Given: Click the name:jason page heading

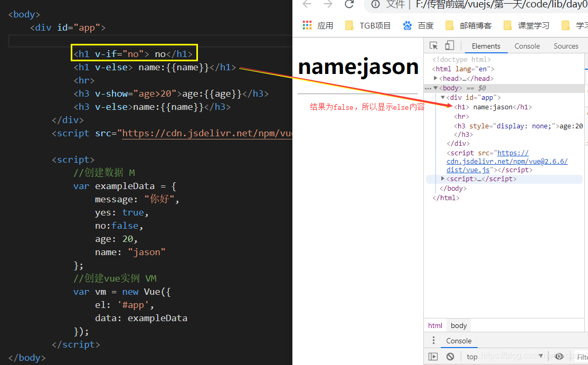Looking at the screenshot, I should click(x=358, y=67).
